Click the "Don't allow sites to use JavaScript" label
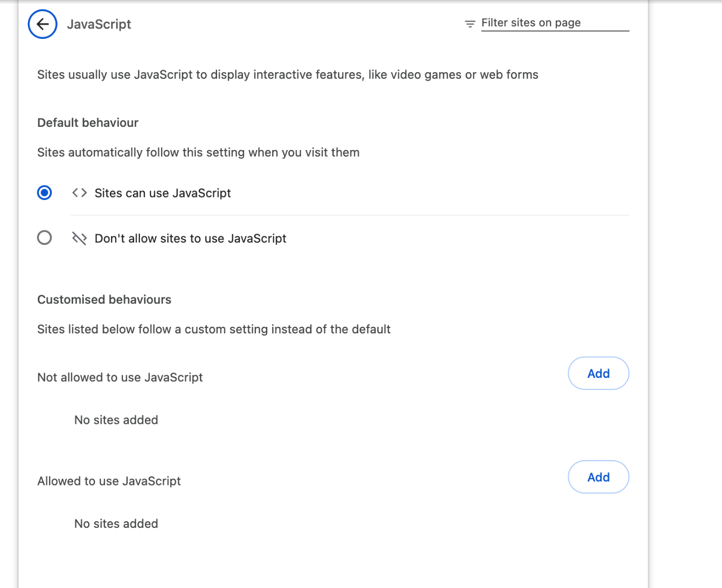The height and width of the screenshot is (588, 722). [x=190, y=238]
